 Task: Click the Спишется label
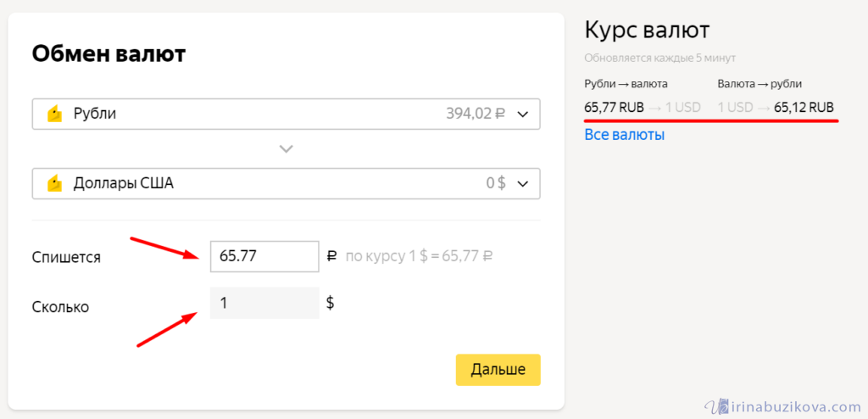[66, 258]
